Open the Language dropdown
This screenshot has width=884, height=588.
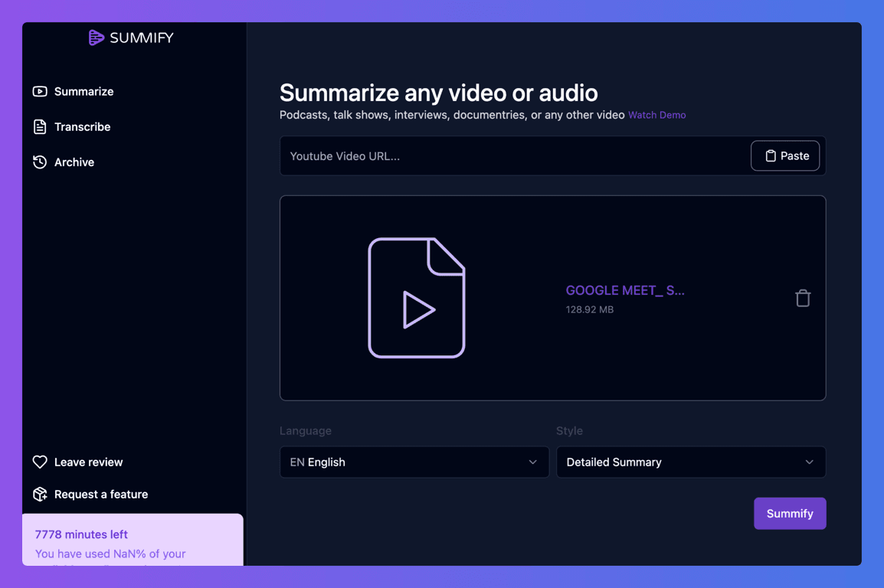414,462
